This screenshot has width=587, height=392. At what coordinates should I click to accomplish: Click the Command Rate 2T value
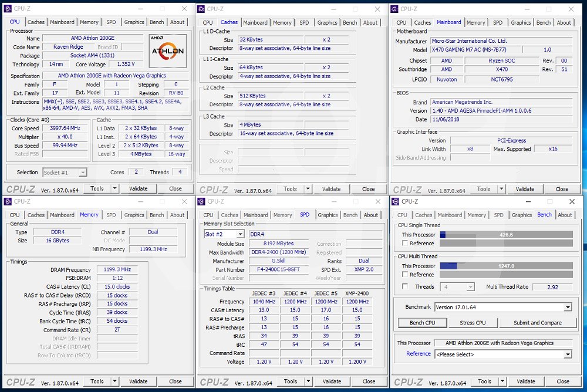tap(117, 330)
